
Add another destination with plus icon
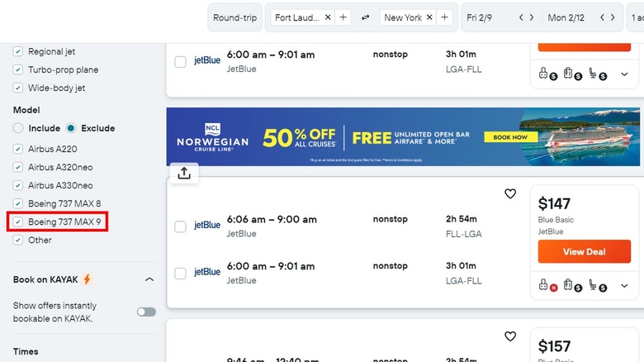point(445,17)
